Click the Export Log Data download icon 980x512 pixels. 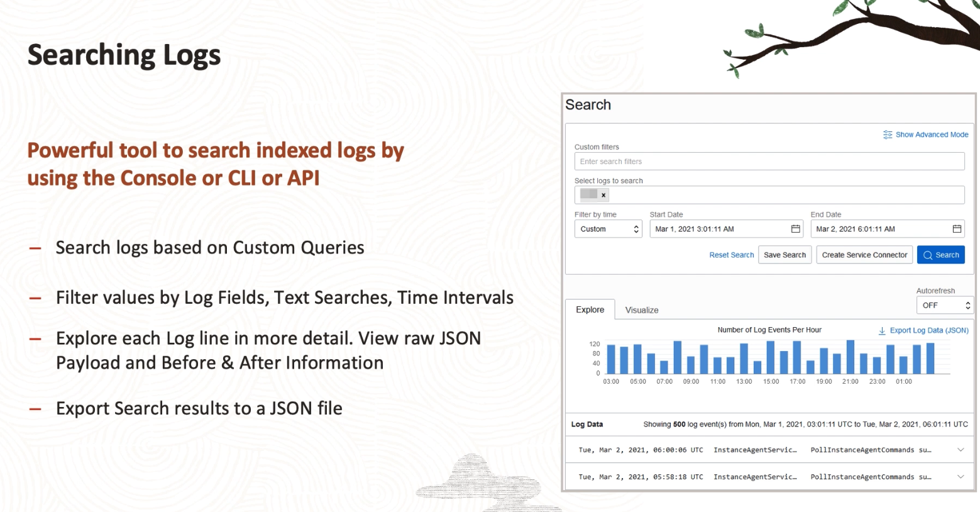point(882,331)
